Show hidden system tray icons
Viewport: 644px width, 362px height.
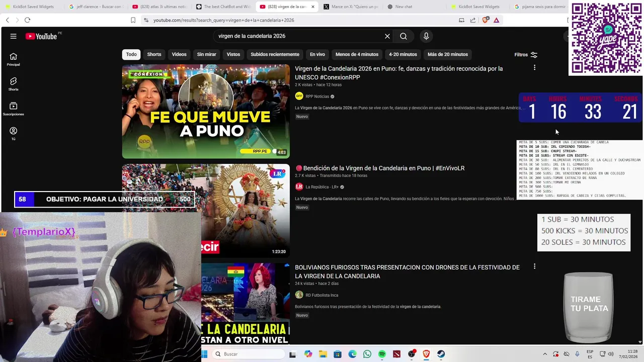[545, 354]
